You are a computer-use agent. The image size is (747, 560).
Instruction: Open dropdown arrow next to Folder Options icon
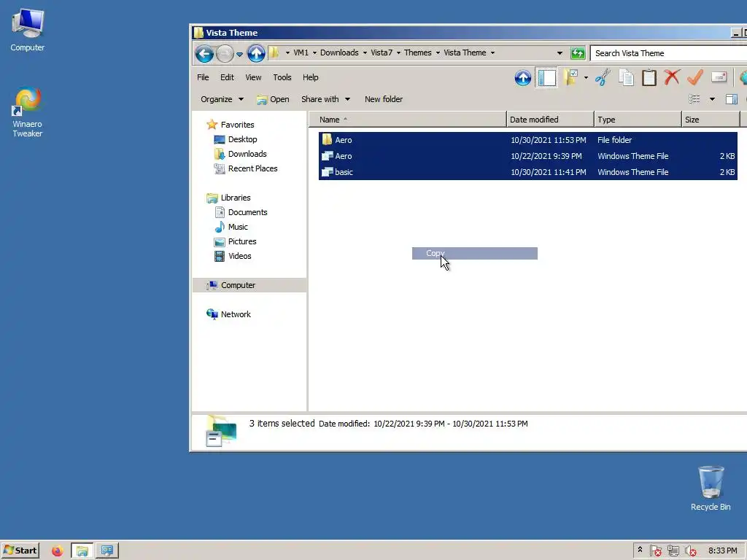(x=586, y=77)
